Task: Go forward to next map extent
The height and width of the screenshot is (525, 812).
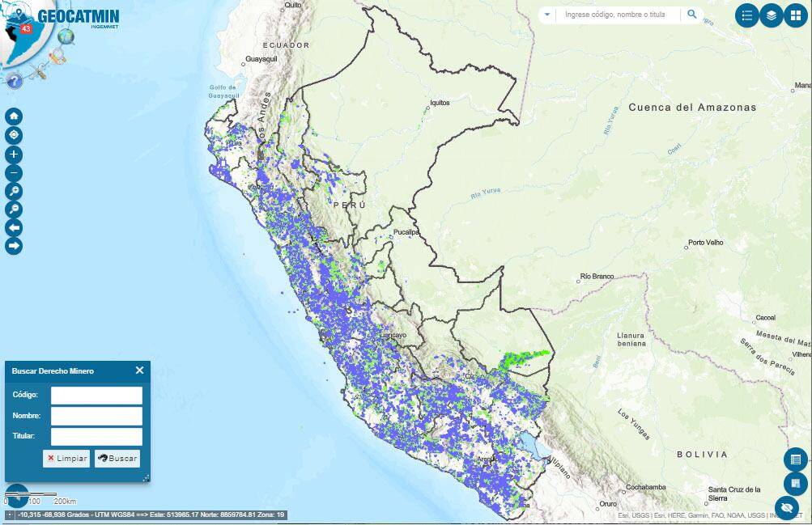Action: tap(13, 247)
